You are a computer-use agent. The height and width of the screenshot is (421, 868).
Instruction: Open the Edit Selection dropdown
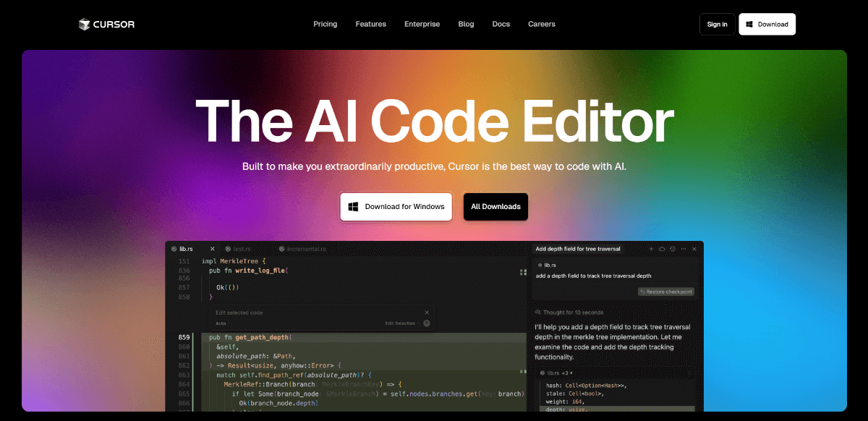(402, 323)
